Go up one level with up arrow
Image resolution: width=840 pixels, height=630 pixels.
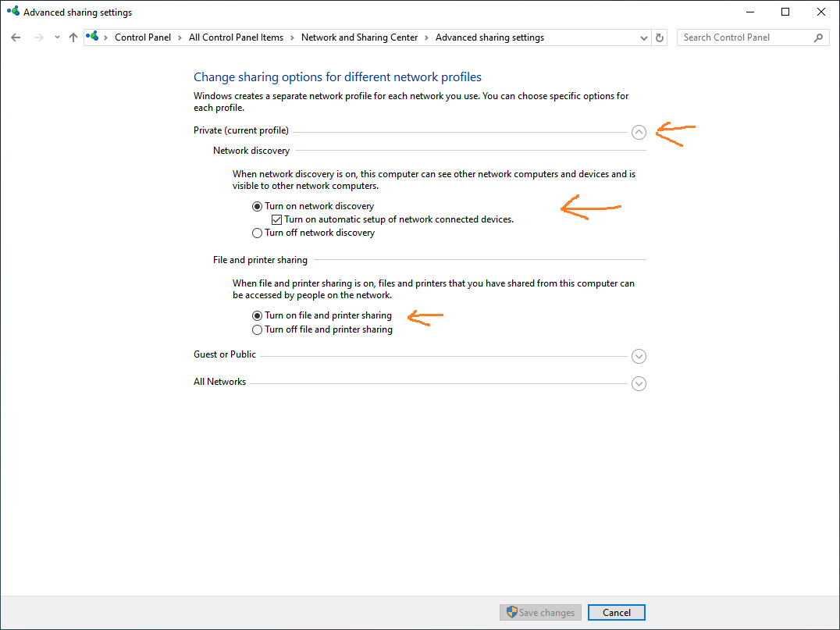point(73,37)
